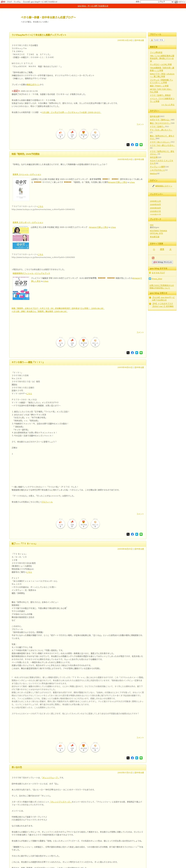Image resolution: width=186 pixels, height=868 pixels.
Task: Click ログイン at the top right
Action: [182, 2]
